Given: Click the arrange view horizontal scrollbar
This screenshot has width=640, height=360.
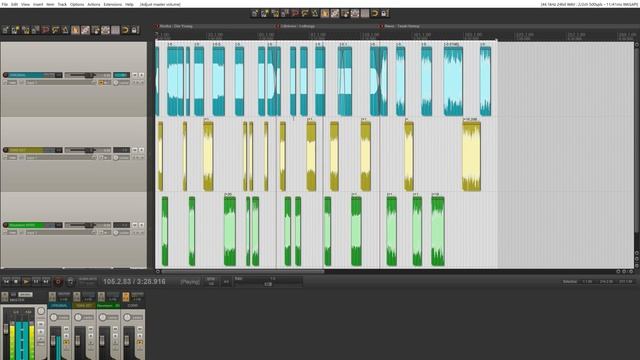Looking at the screenshot, I should point(242,271).
